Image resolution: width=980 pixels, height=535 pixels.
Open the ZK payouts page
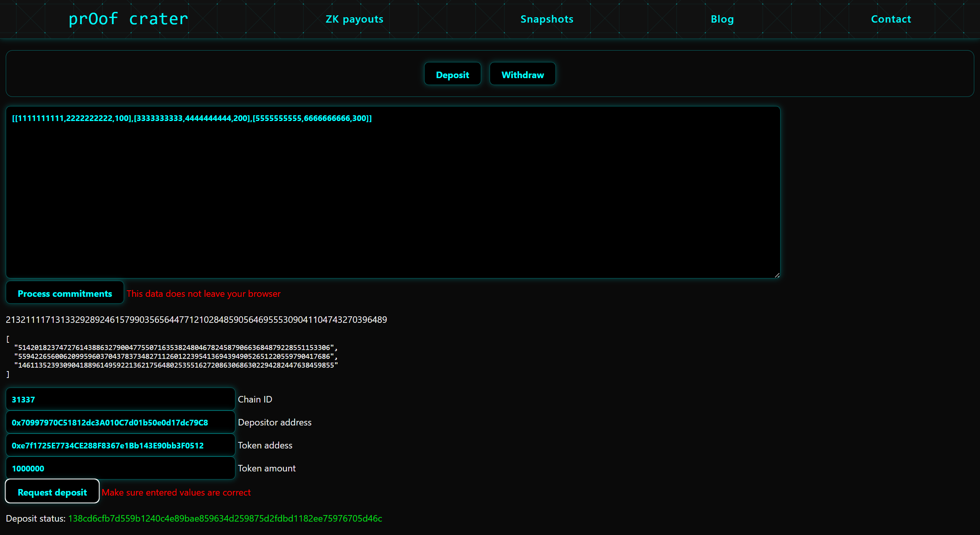coord(354,19)
